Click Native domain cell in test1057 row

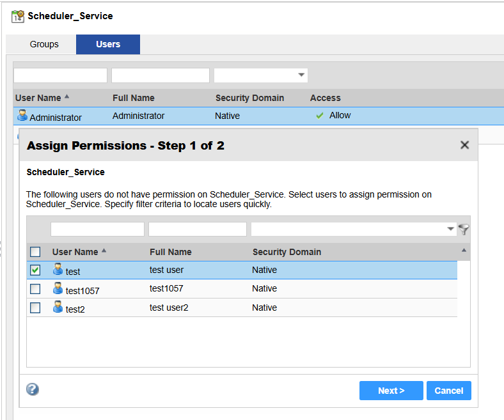pos(264,288)
